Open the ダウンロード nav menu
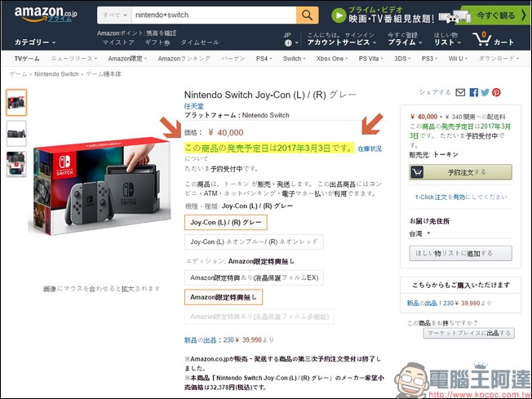The image size is (532, 399). [499, 59]
